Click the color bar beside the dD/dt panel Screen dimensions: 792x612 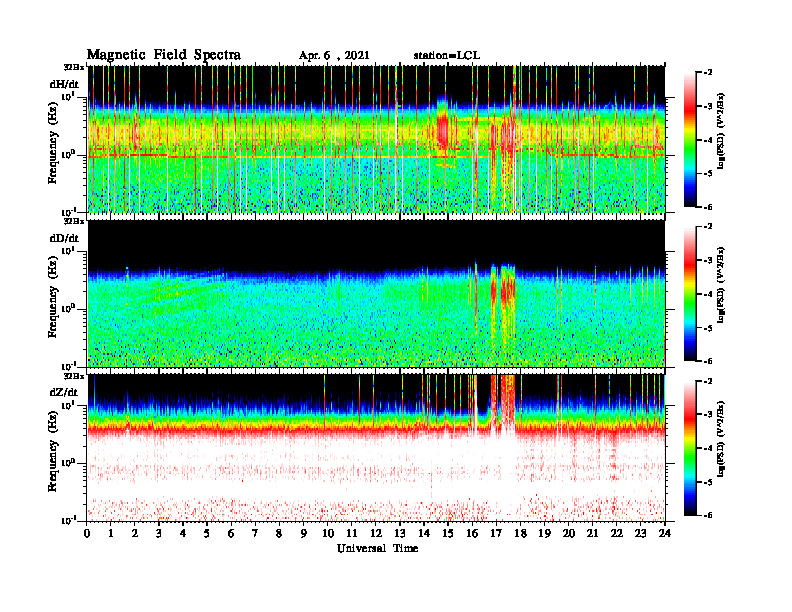[x=690, y=293]
